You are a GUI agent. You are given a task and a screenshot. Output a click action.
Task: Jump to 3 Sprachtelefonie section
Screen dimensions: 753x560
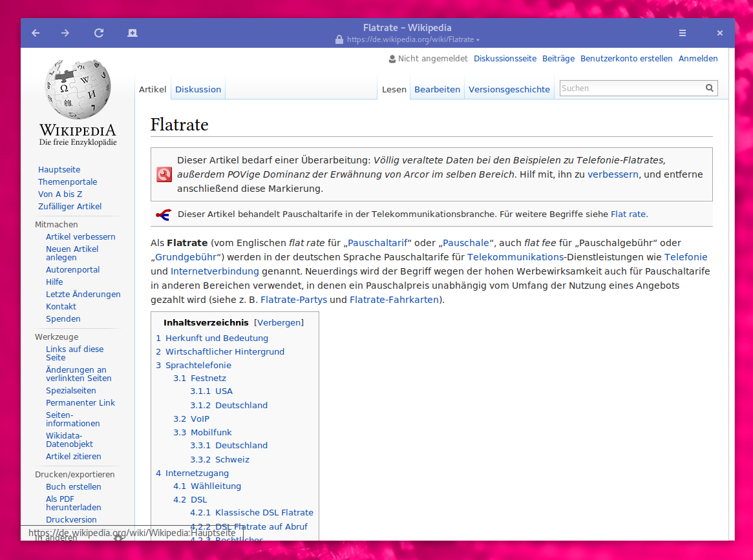click(x=193, y=365)
